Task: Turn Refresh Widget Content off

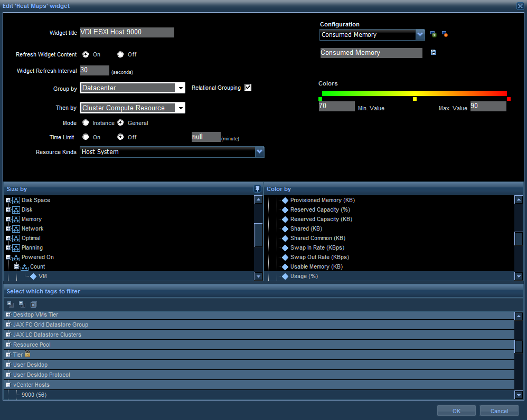Action: pyautogui.click(x=120, y=54)
